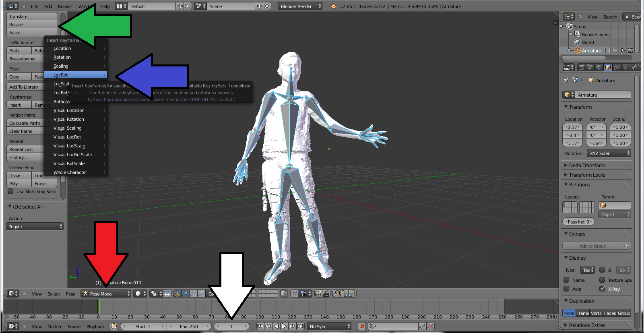Select the scale manipulator icon
This screenshot has height=333, width=644.
tap(201, 294)
